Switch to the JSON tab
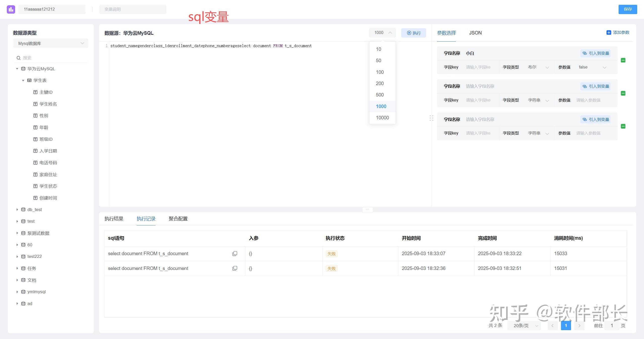644x339 pixels. pos(475,33)
